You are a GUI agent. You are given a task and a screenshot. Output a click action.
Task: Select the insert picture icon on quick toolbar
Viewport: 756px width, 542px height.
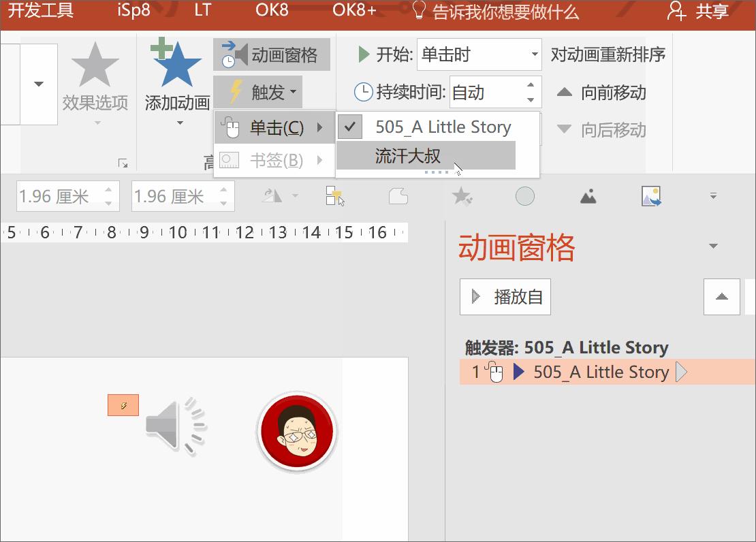point(650,195)
